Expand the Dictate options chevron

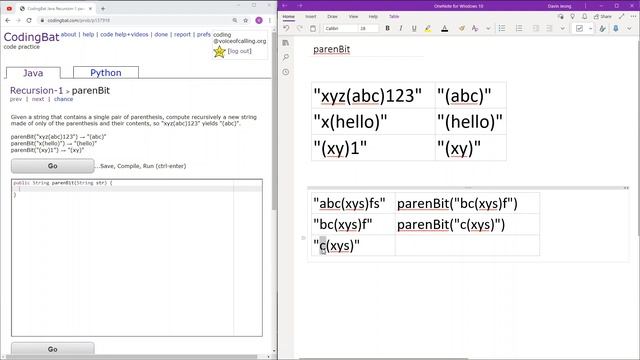tap(629, 29)
